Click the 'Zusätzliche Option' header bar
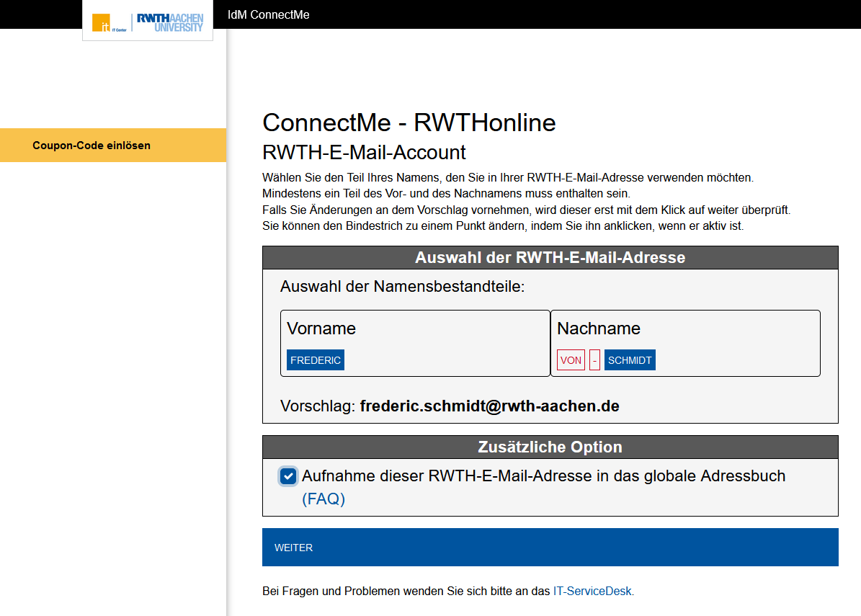 tap(550, 447)
